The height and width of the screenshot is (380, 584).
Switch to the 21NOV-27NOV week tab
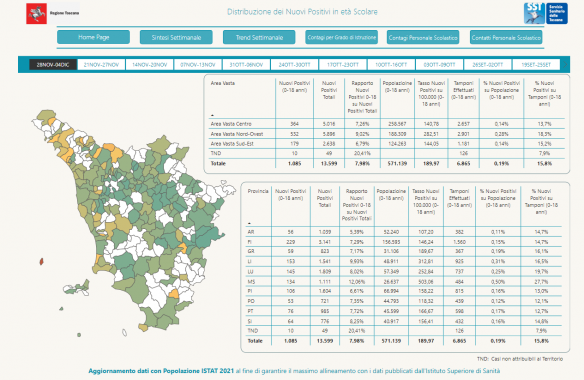click(101, 65)
